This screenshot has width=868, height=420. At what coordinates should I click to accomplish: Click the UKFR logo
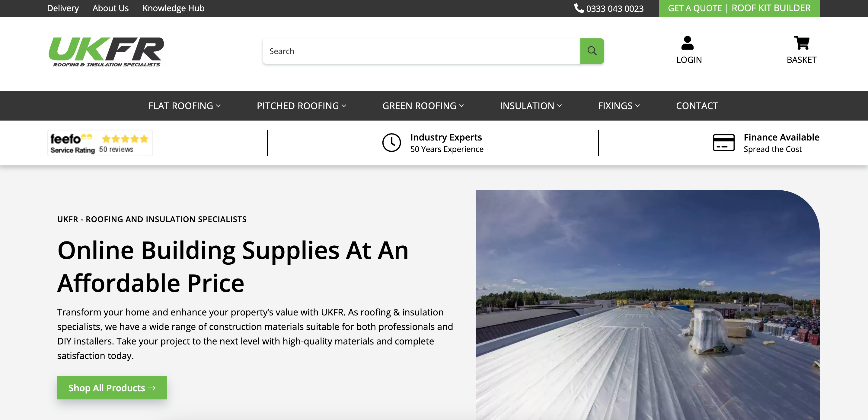pyautogui.click(x=106, y=52)
